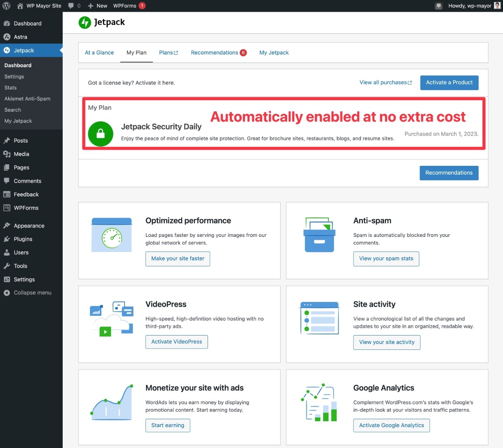Select Appearance in the sidebar menu
This screenshot has height=448, width=503.
coord(29,226)
